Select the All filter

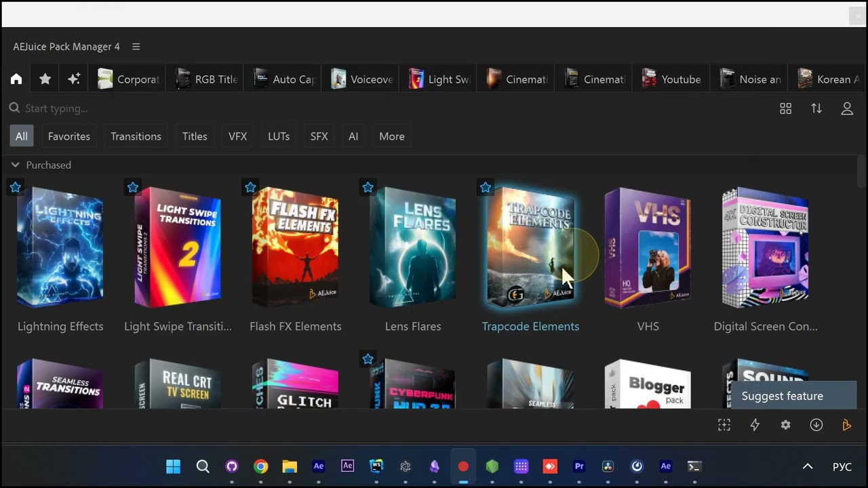point(22,136)
